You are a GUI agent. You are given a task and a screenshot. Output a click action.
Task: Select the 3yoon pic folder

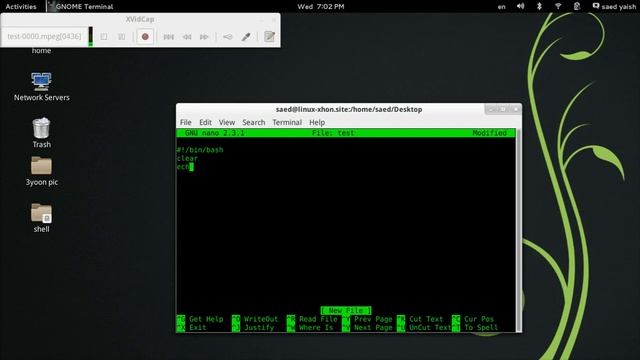coord(41,171)
